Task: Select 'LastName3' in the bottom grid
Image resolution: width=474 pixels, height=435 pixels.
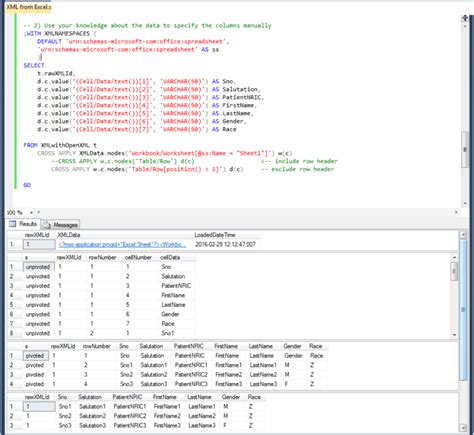Action: (x=202, y=426)
